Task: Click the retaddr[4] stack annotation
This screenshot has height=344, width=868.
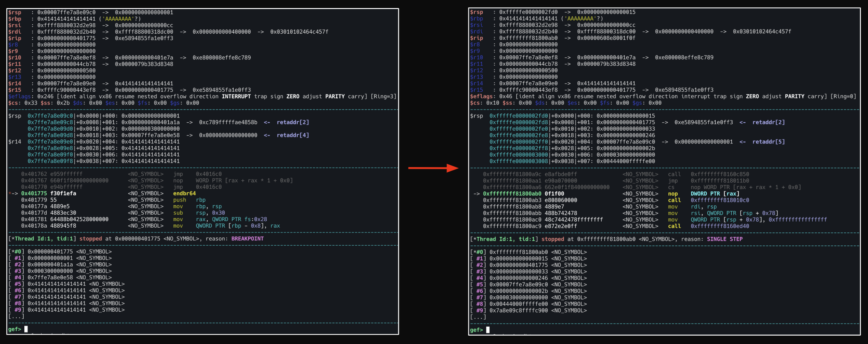Action: tap(293, 135)
